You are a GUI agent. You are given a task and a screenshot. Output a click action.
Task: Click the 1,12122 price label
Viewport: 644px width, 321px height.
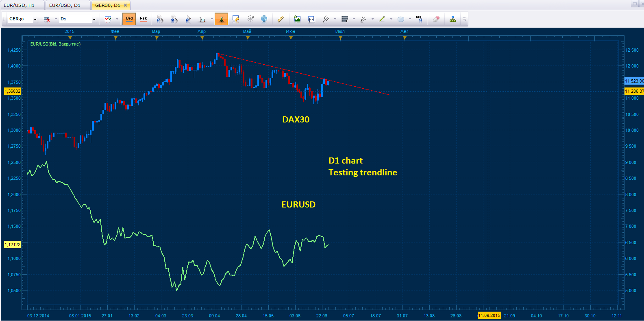(12, 245)
